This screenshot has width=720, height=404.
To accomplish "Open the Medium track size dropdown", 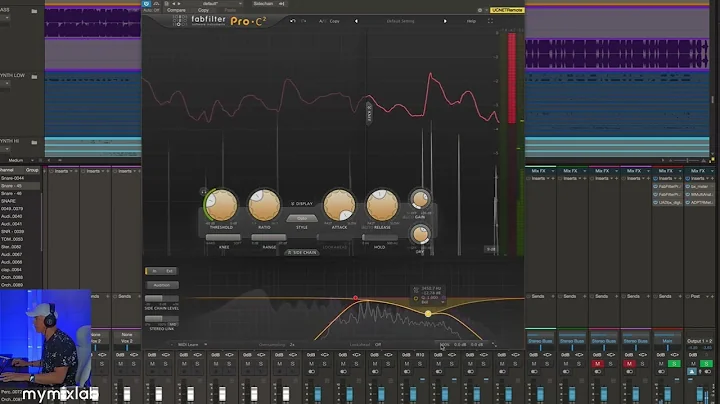I will tap(20, 160).
